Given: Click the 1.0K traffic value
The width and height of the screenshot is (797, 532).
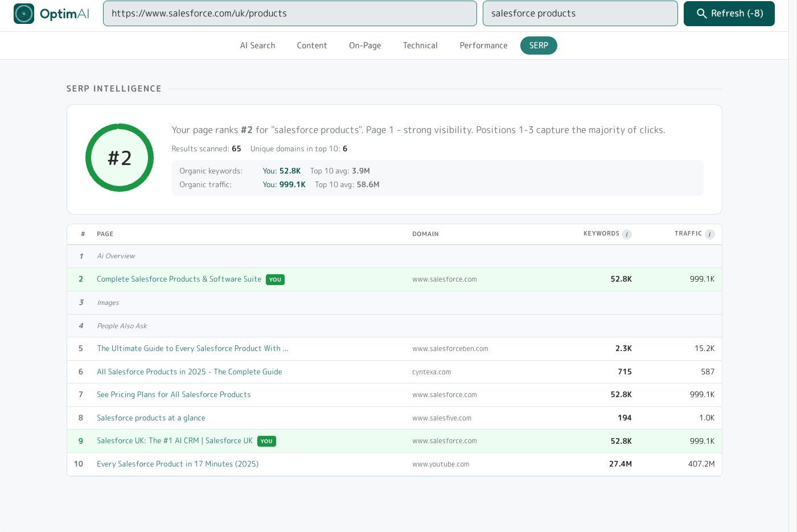Looking at the screenshot, I should pos(706,418).
